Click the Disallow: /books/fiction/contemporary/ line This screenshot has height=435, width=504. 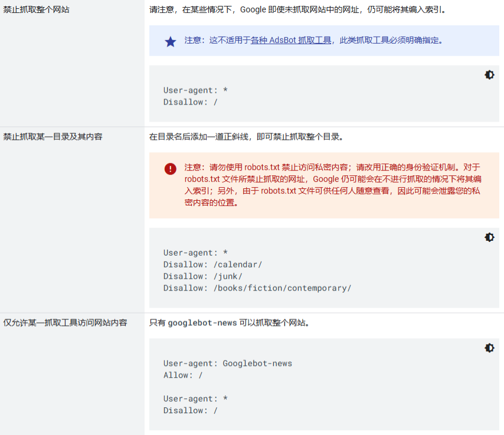(257, 288)
